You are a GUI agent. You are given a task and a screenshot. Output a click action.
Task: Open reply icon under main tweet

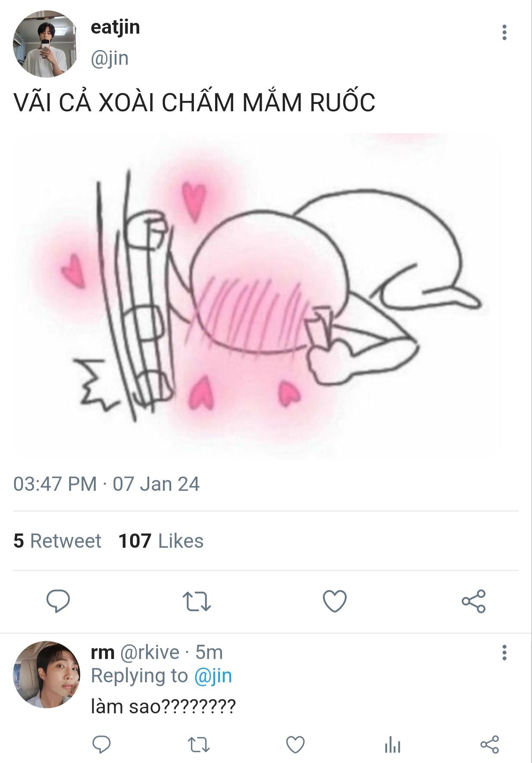click(x=58, y=601)
